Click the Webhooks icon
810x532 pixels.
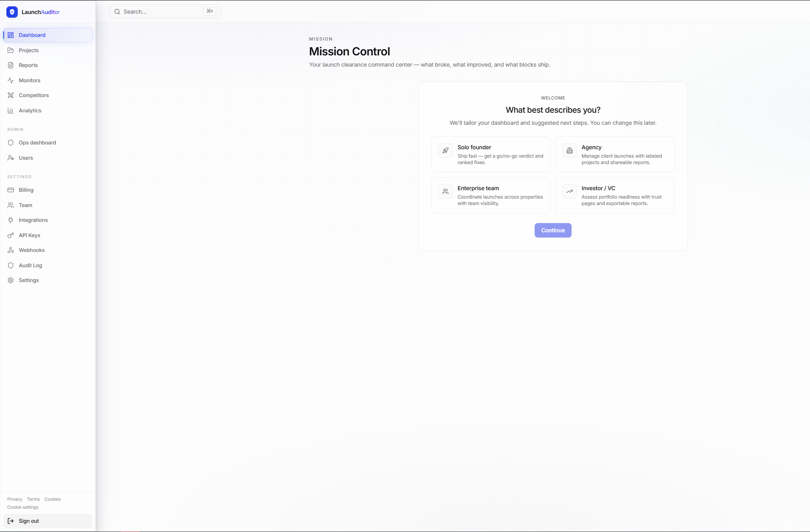pos(11,250)
